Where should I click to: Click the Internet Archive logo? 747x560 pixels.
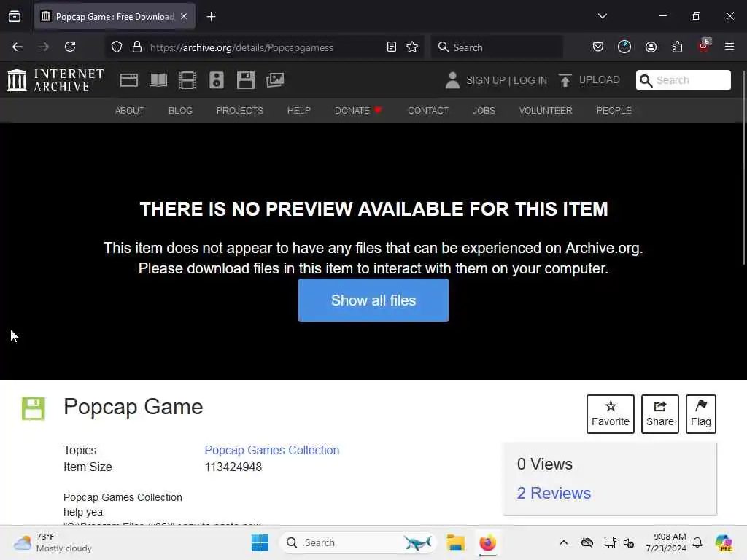(55, 80)
